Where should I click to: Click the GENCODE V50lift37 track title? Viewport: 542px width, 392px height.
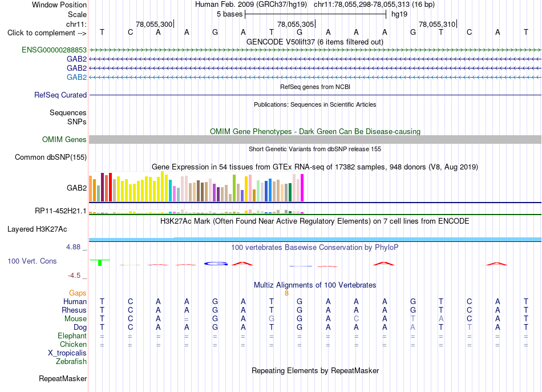(x=314, y=42)
